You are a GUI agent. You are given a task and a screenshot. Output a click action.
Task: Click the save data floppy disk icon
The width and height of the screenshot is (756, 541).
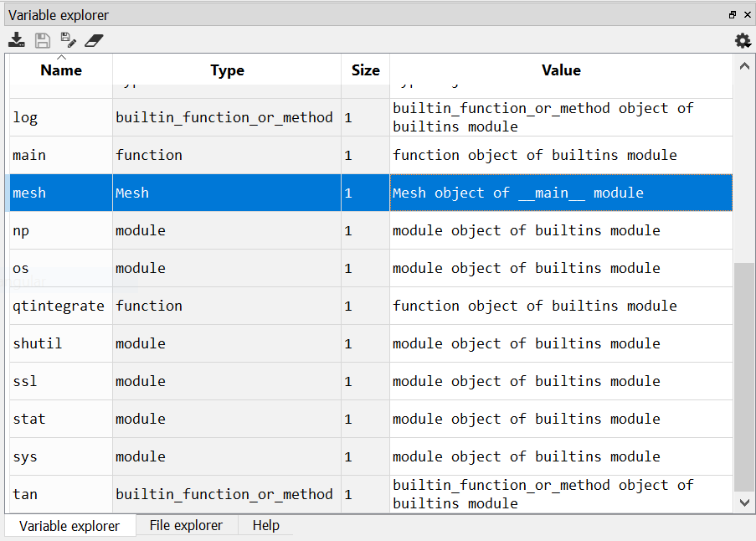[42, 39]
